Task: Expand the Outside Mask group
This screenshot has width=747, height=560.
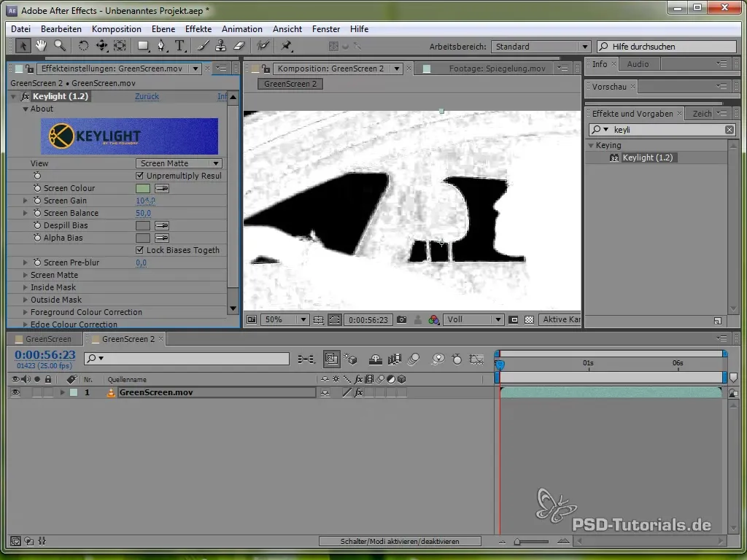Action: tap(26, 300)
